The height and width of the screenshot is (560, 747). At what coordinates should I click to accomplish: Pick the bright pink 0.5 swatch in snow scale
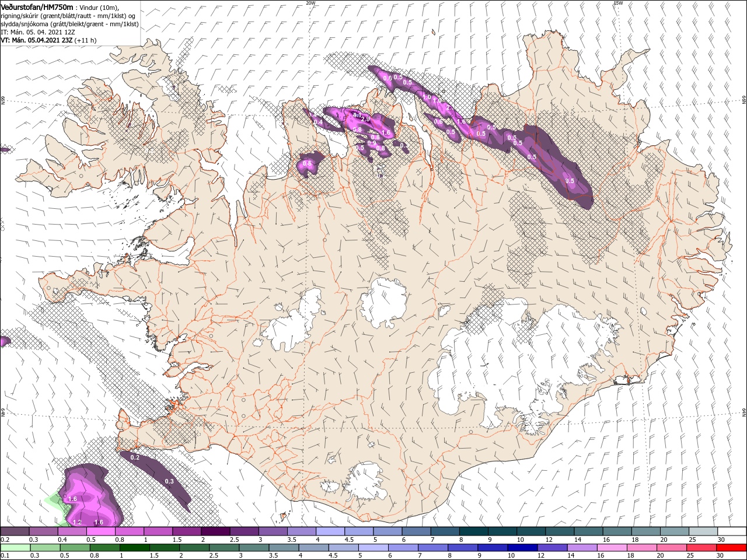point(100,531)
